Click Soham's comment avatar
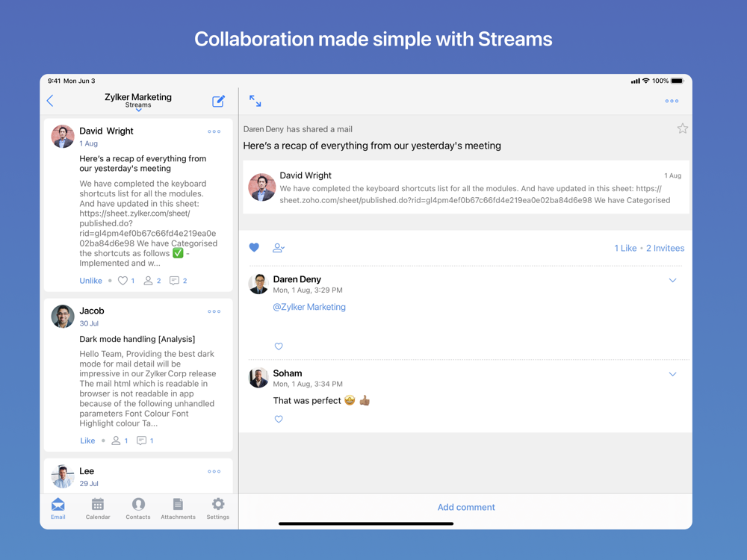 [258, 378]
